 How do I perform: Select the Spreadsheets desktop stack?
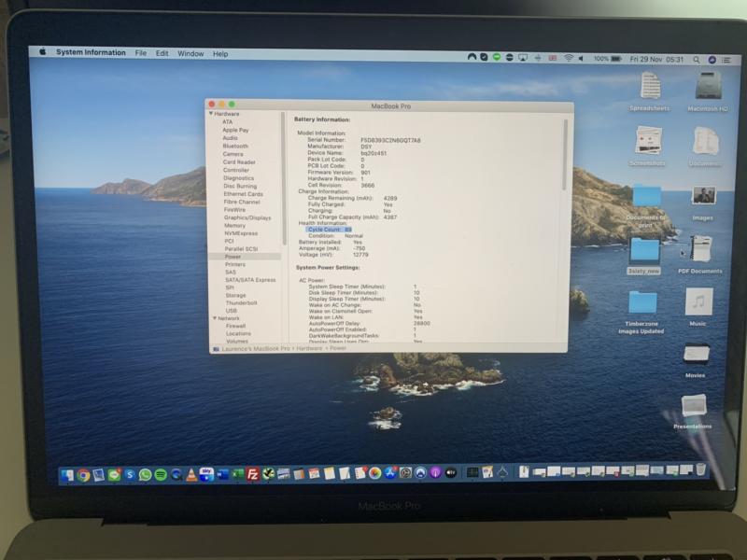point(650,91)
